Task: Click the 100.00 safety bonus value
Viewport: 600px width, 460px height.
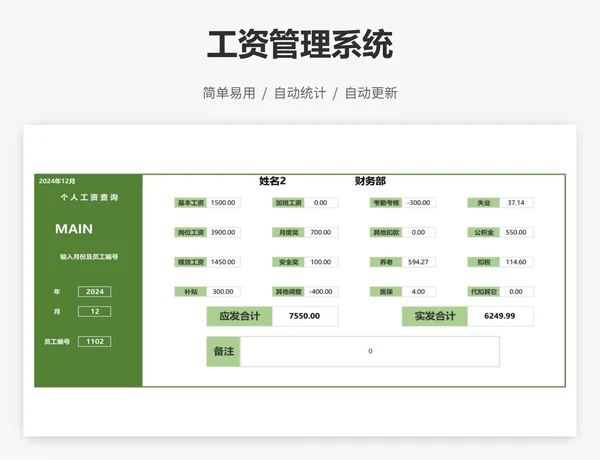Action: (321, 262)
